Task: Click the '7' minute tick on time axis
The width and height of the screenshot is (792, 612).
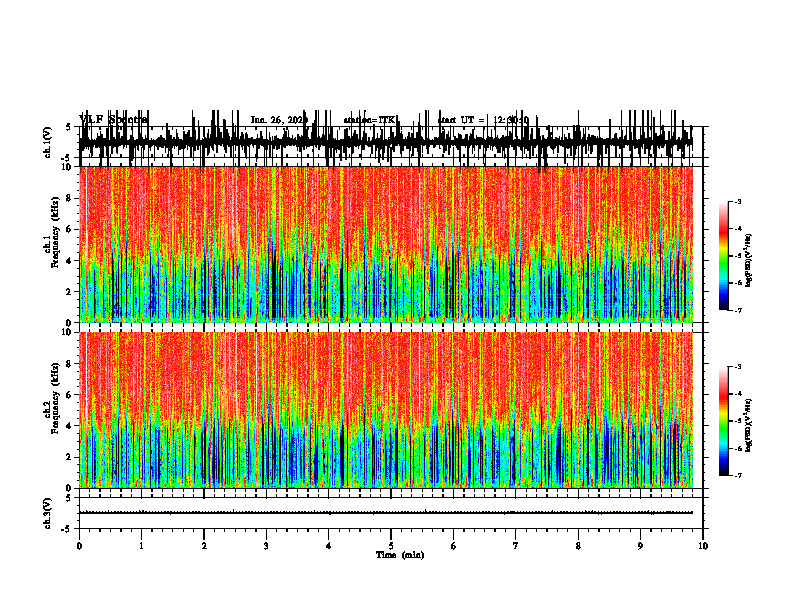Action: click(x=516, y=546)
